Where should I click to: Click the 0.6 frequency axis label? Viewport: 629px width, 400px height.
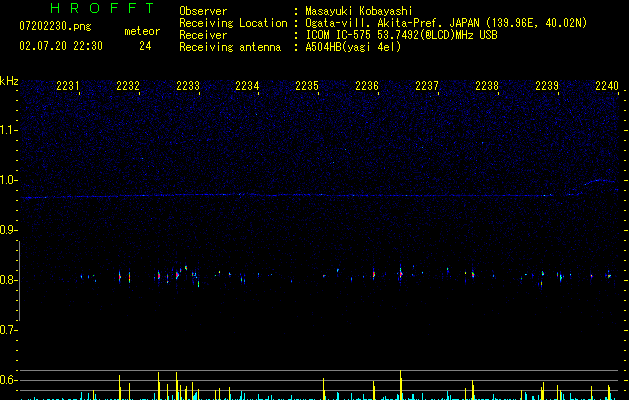coord(8,380)
